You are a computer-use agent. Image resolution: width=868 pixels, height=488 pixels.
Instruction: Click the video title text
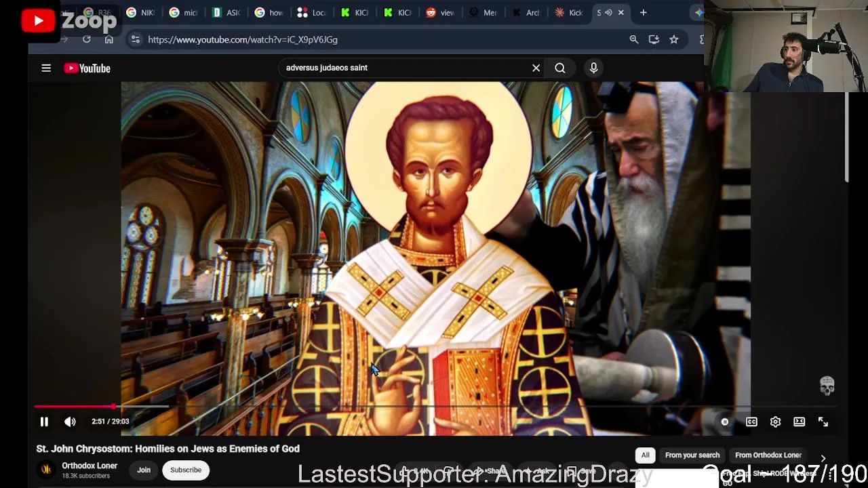(x=167, y=449)
